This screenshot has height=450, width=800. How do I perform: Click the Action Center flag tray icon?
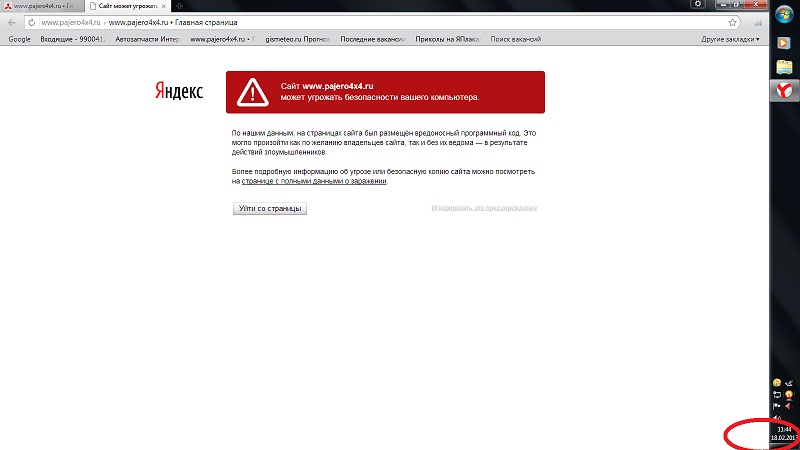pos(777,406)
